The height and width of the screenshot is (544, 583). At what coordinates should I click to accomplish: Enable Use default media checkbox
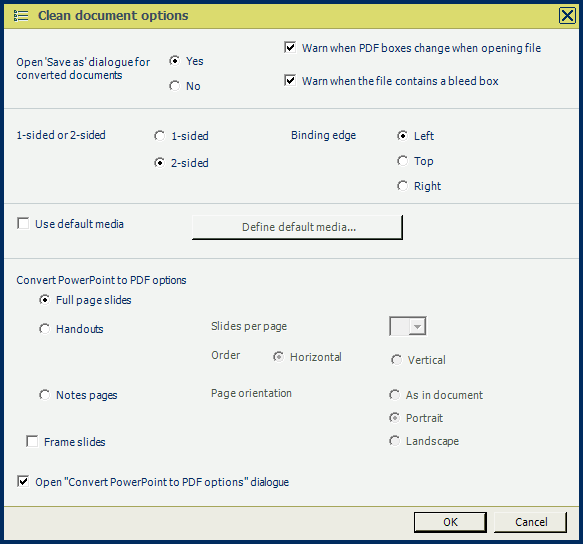[x=23, y=224]
